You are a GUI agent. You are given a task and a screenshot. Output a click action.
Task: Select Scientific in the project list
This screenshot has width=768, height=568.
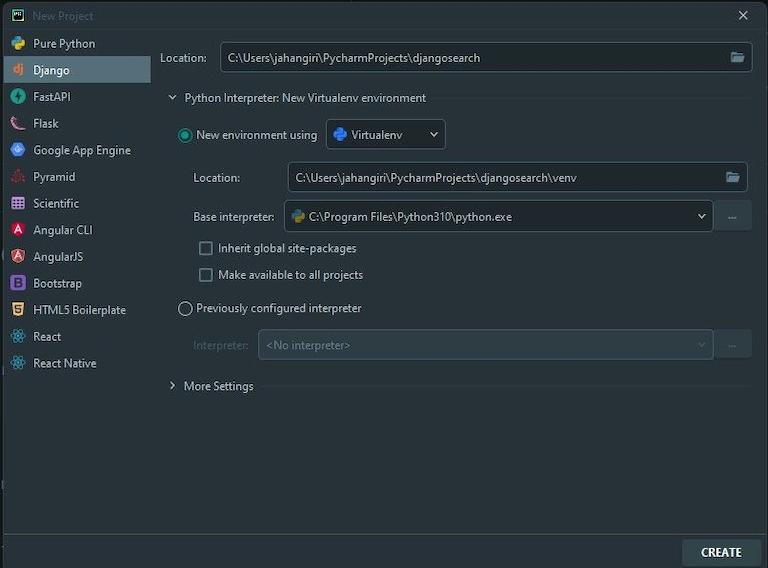56,203
